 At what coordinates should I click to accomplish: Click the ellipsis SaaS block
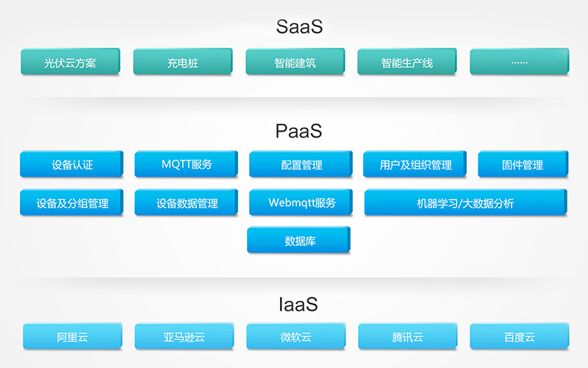[519, 63]
